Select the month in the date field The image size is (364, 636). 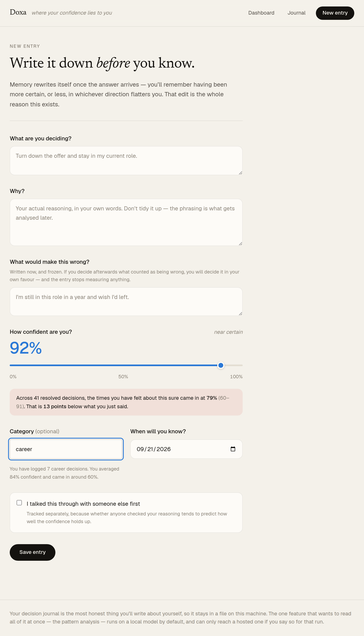[x=140, y=449]
